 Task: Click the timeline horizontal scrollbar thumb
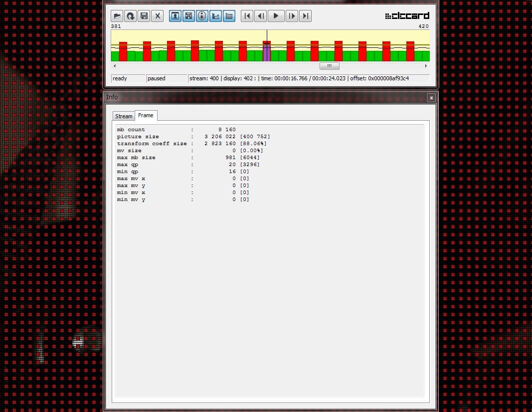click(x=329, y=66)
